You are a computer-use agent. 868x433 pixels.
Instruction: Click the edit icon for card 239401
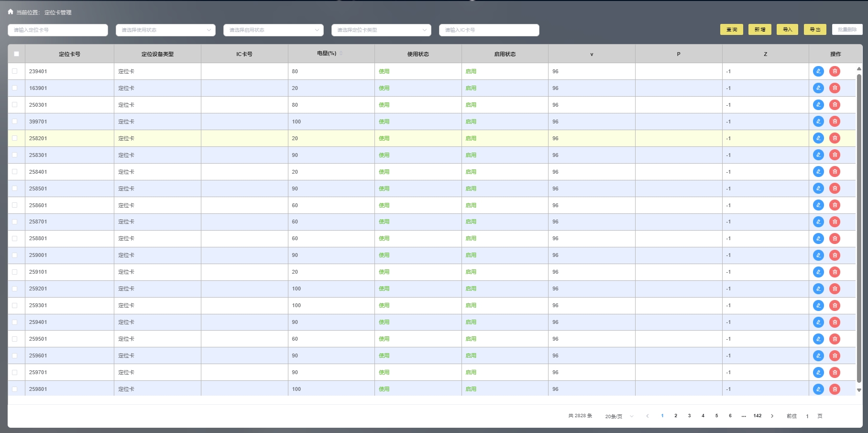[x=818, y=71]
